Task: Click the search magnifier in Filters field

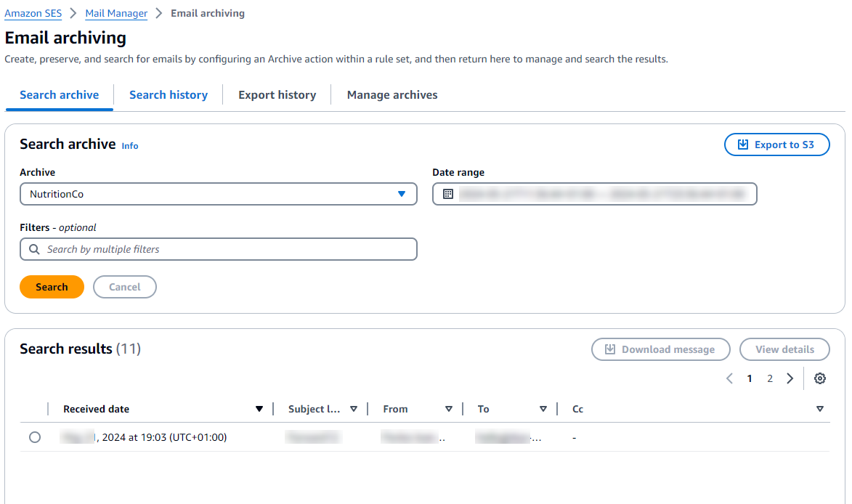Action: 33,249
